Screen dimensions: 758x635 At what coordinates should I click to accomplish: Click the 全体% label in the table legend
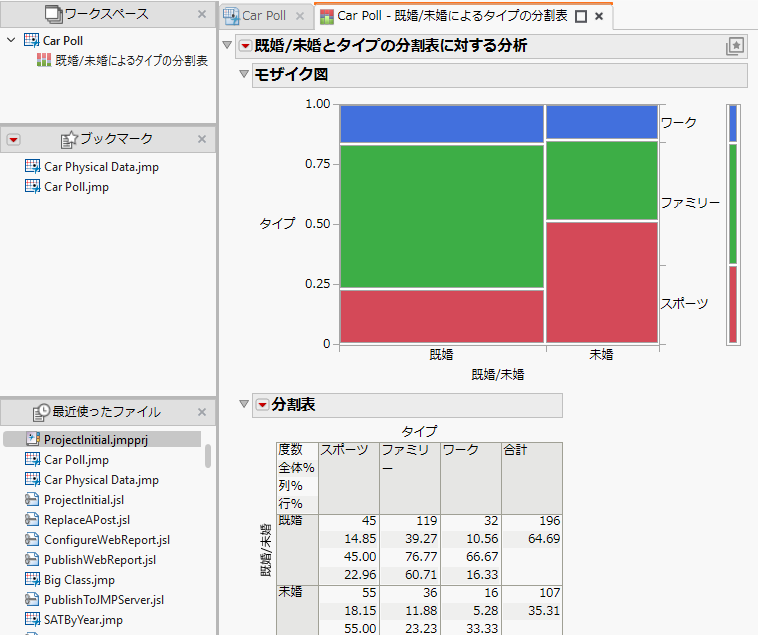pyautogui.click(x=296, y=468)
